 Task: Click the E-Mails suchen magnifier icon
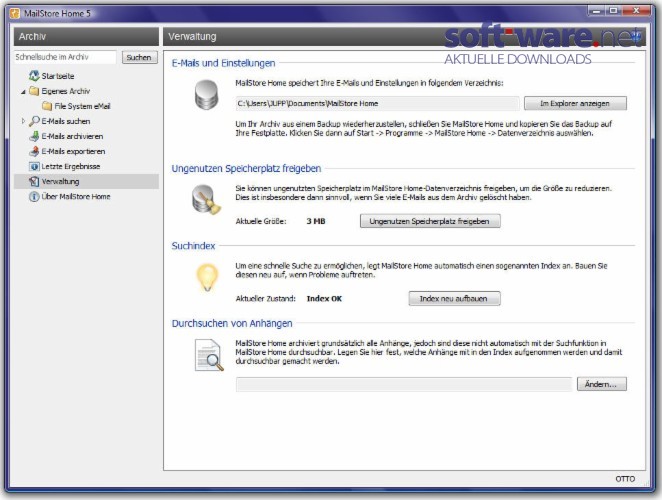34,121
